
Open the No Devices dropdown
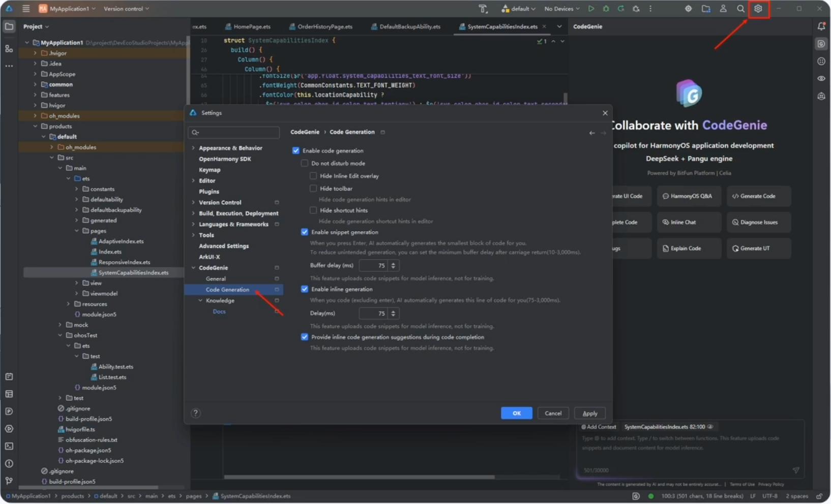561,9
